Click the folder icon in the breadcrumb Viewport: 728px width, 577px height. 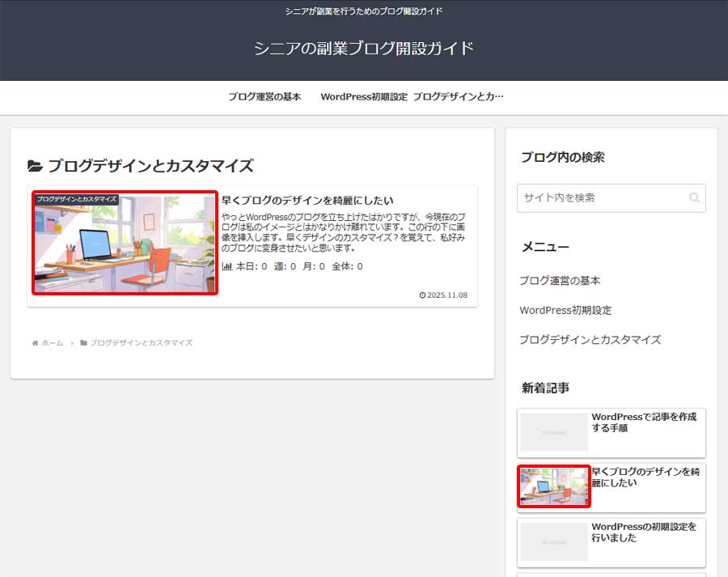(83, 342)
